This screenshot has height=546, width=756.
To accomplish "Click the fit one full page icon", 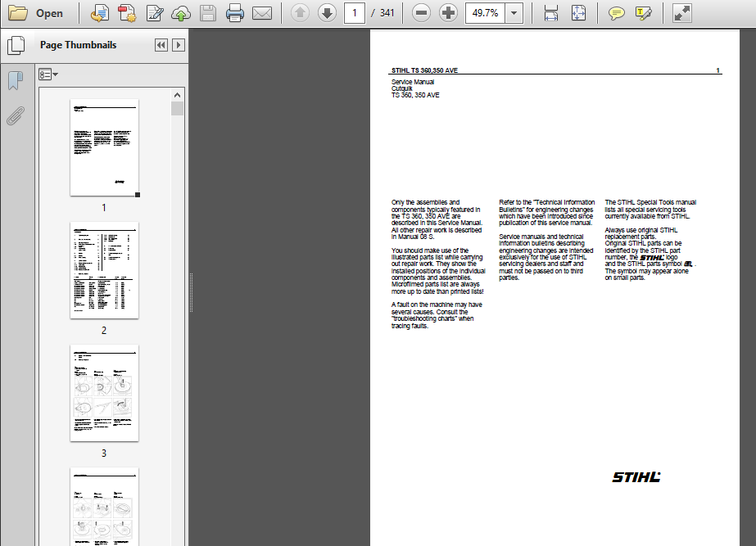I will (x=578, y=13).
